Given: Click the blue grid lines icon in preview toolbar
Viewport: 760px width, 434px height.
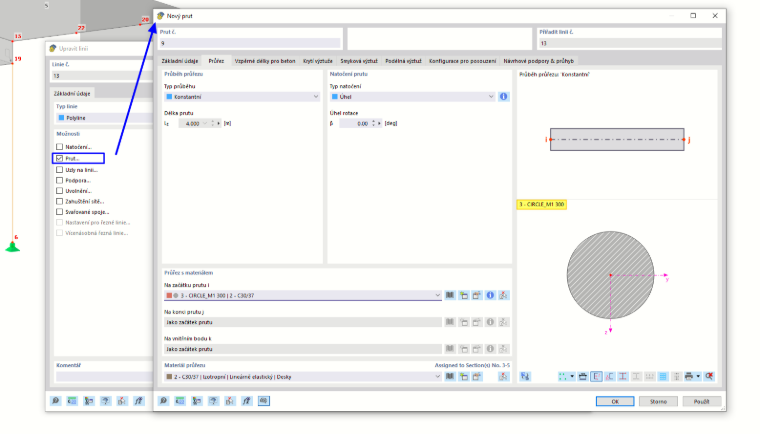Looking at the screenshot, I should 663,376.
